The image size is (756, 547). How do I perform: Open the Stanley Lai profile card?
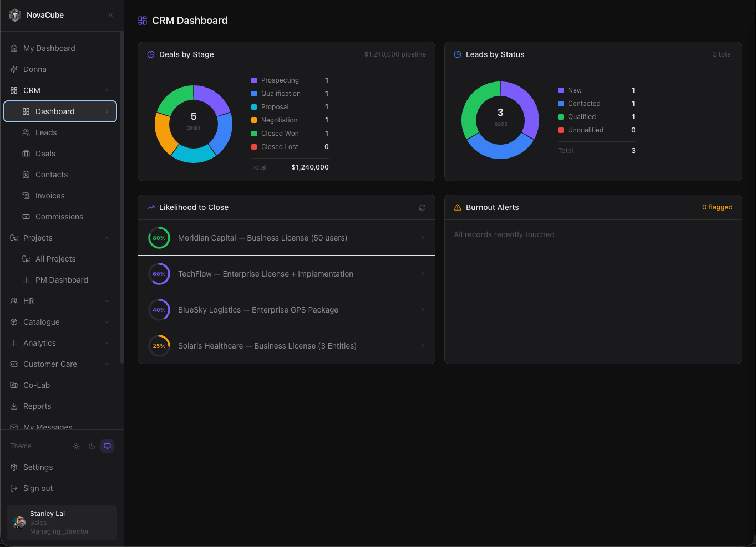tap(62, 522)
